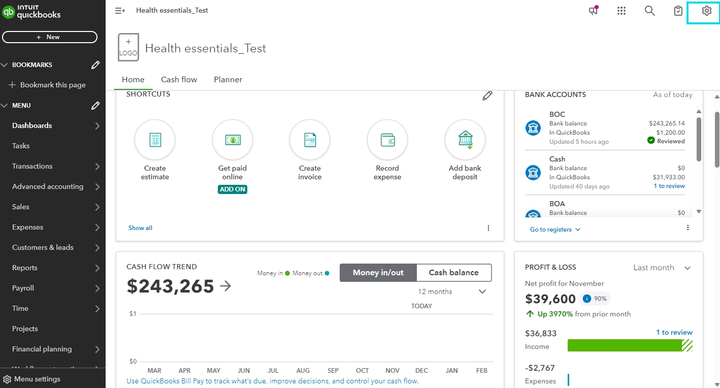Click the Get paid online shortcut icon
The width and height of the screenshot is (720, 388).
tap(232, 140)
